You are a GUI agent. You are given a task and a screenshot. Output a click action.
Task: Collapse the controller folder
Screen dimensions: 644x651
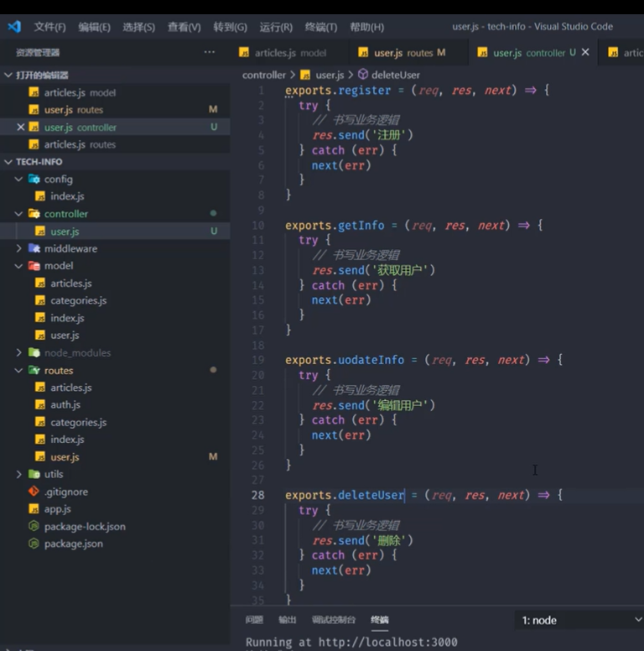[x=18, y=214]
